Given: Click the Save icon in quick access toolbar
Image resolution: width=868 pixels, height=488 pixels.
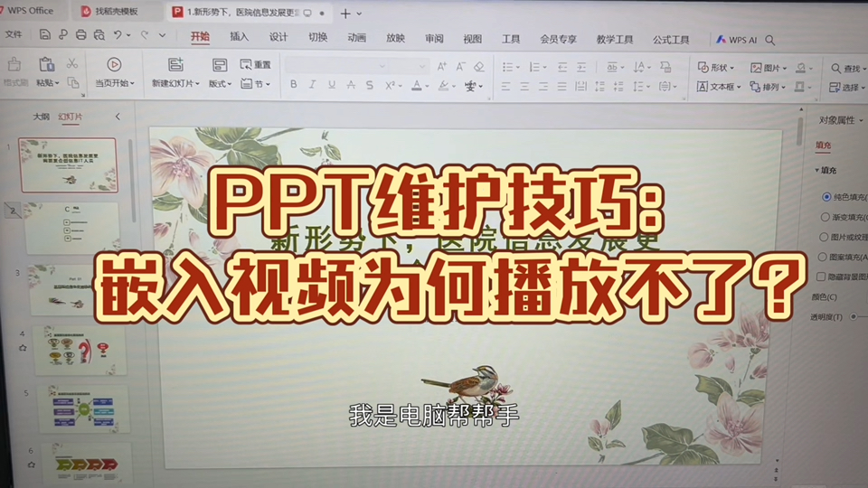Looking at the screenshot, I should (45, 35).
